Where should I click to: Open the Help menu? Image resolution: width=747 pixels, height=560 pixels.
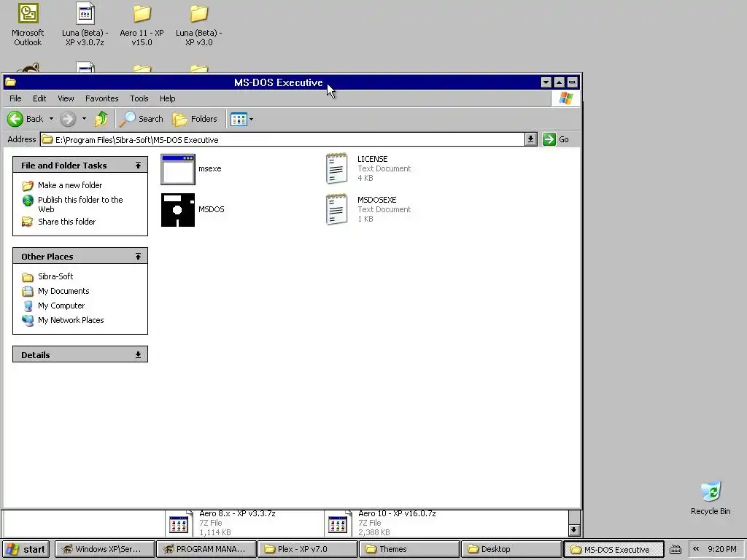pyautogui.click(x=167, y=98)
